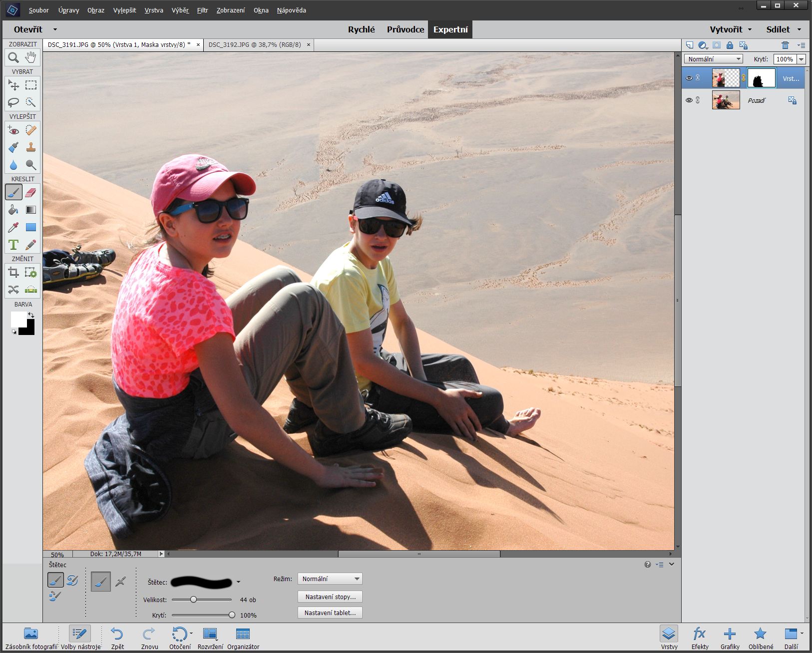
Task: Select the Clone Stamp tool
Action: [30, 147]
